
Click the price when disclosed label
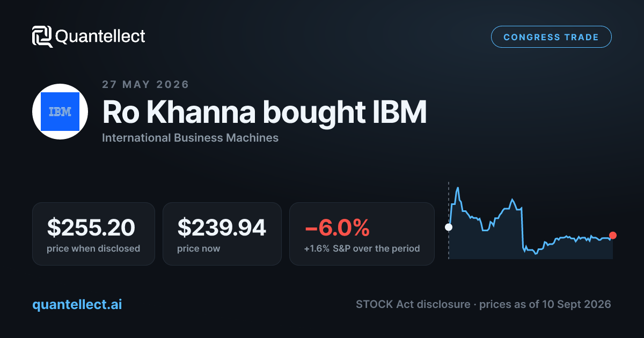93,248
